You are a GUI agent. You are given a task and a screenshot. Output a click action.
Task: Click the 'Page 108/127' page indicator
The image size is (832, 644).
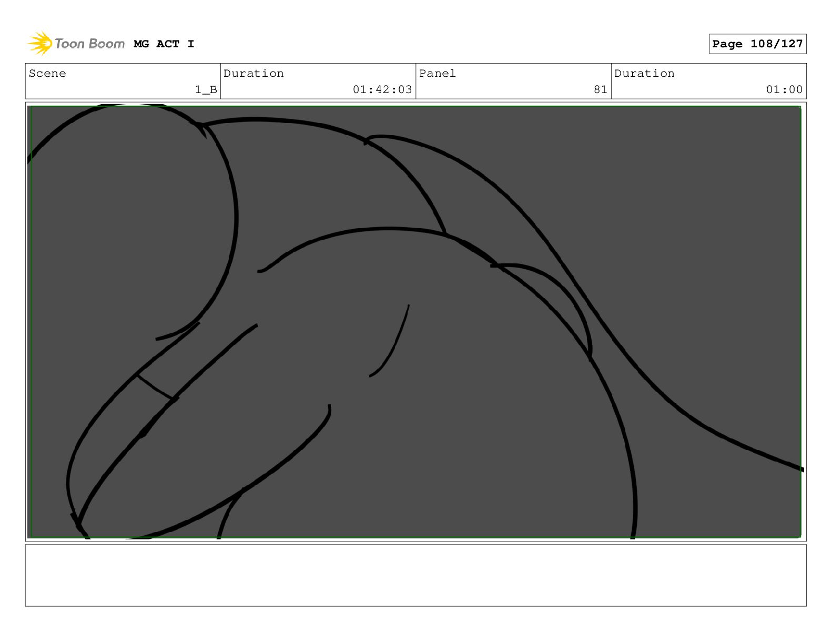coord(757,44)
